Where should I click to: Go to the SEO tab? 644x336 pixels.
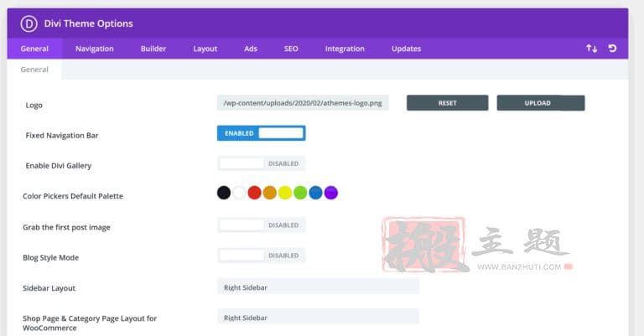coord(291,49)
